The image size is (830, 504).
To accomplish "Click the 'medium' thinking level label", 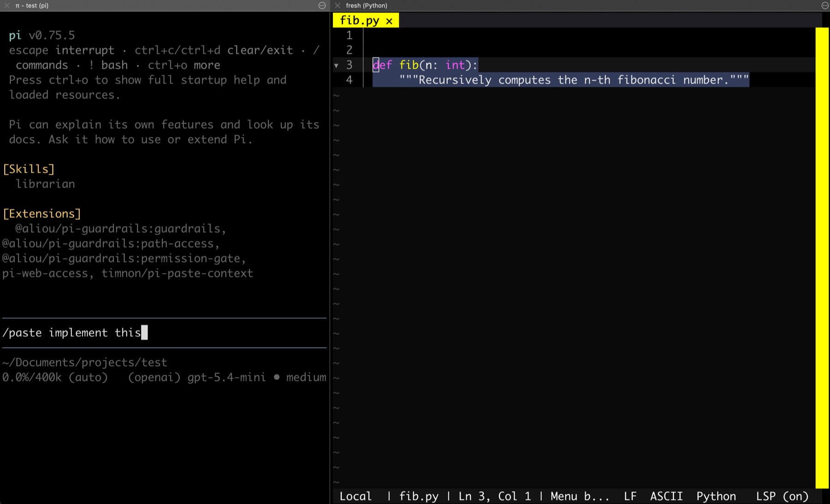I will [306, 377].
